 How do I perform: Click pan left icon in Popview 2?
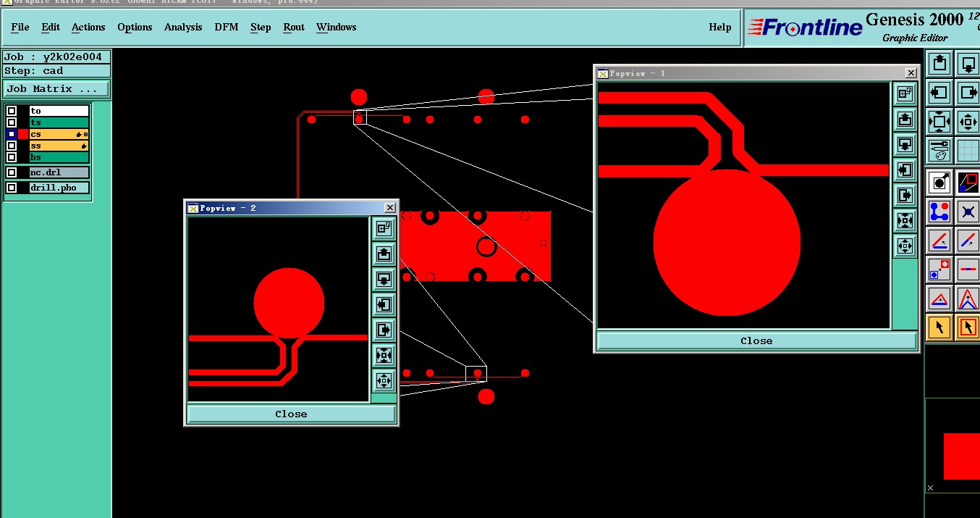coord(384,304)
